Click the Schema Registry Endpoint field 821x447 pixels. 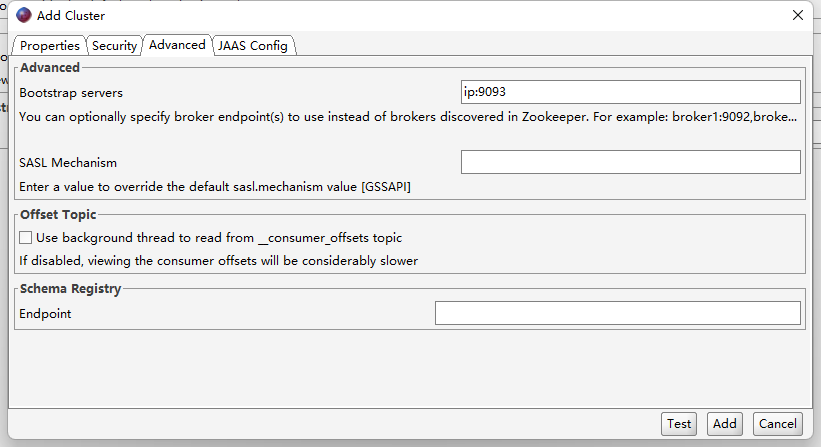point(617,314)
